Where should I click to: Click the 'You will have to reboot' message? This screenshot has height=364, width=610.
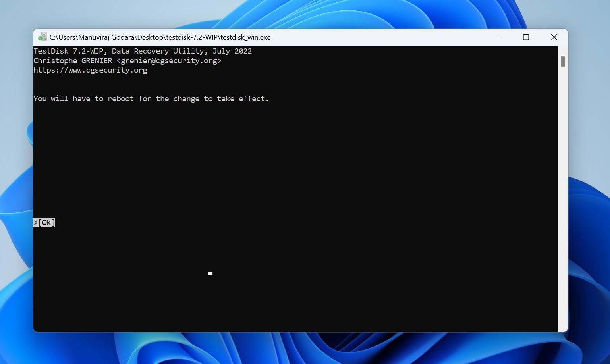151,98
